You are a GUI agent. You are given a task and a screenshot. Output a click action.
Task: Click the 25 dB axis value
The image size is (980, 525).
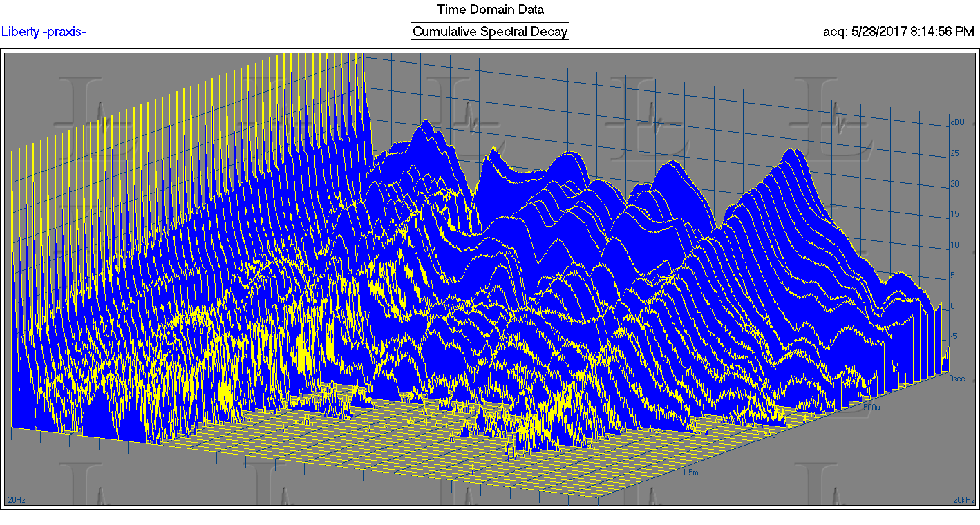[x=954, y=153]
